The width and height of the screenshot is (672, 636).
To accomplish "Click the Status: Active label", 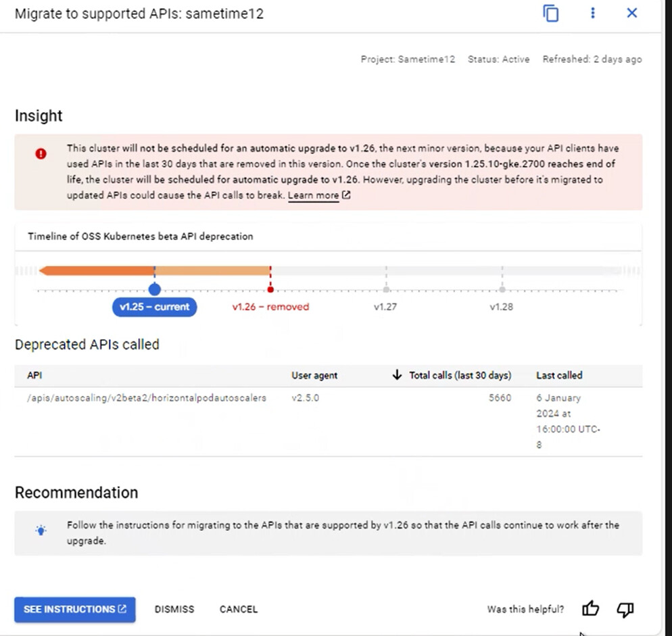I will coord(498,59).
